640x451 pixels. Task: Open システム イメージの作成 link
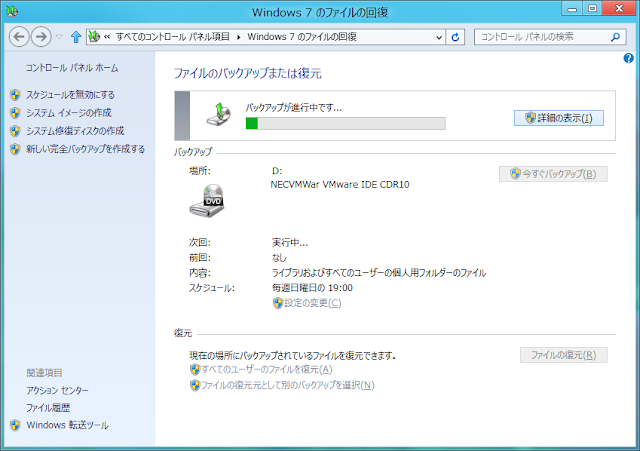click(69, 113)
